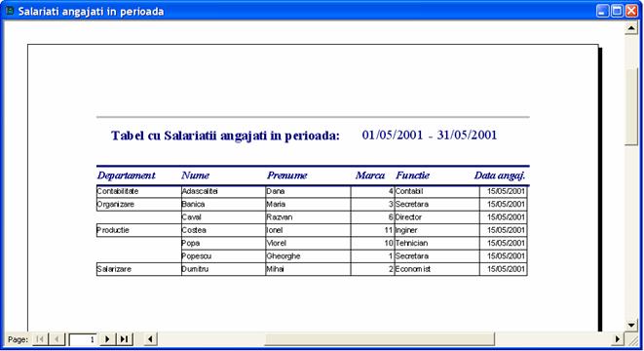Viewport: 644px width, 351px height.
Task: Click the Data angaj. column header
Action: 500,175
